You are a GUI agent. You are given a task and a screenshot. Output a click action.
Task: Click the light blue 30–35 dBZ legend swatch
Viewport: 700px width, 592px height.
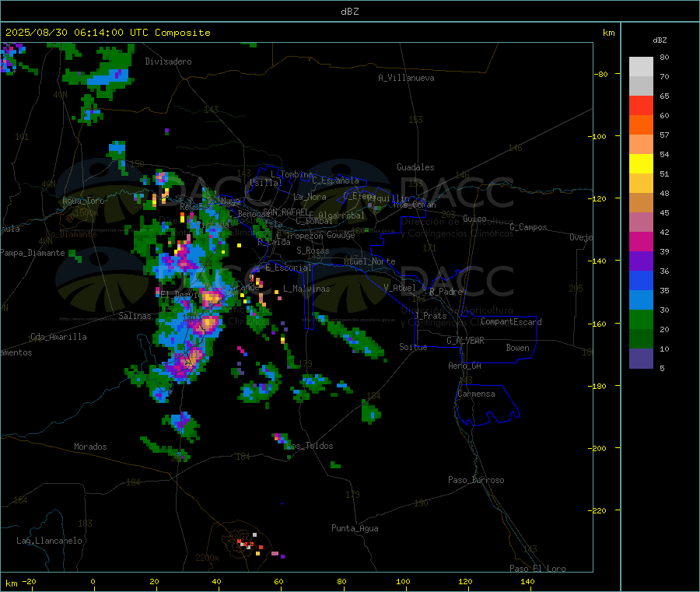pyautogui.click(x=641, y=300)
